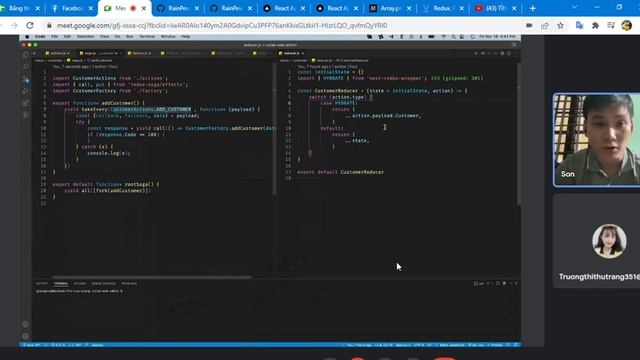Select the reducer.js tab in right editor group

(x=291, y=53)
